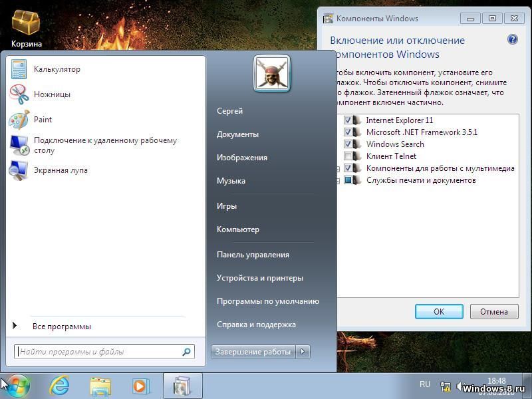Image resolution: width=532 pixels, height=399 pixels.
Task: Click the Start orb button
Action: (x=17, y=386)
